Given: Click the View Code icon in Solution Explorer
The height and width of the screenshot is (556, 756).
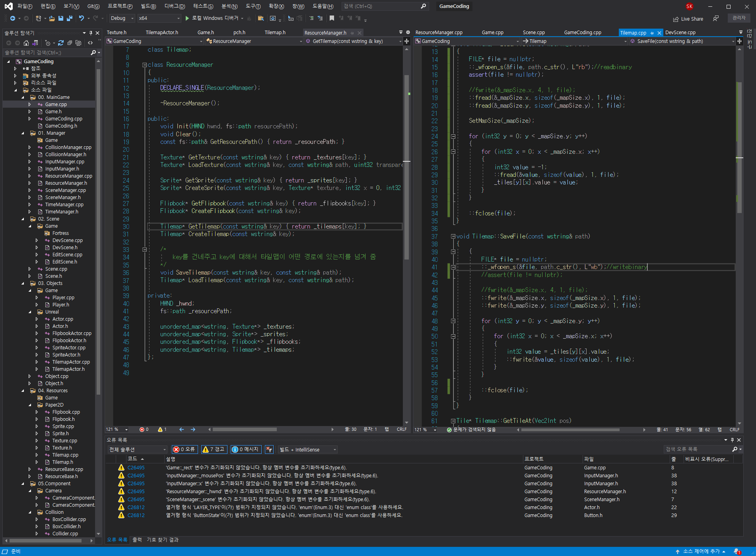Looking at the screenshot, I should 90,43.
